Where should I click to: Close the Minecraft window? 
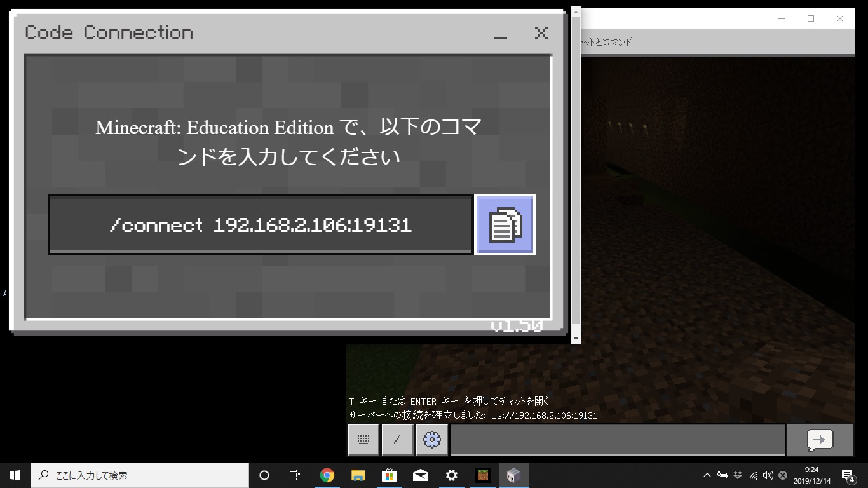click(x=840, y=18)
